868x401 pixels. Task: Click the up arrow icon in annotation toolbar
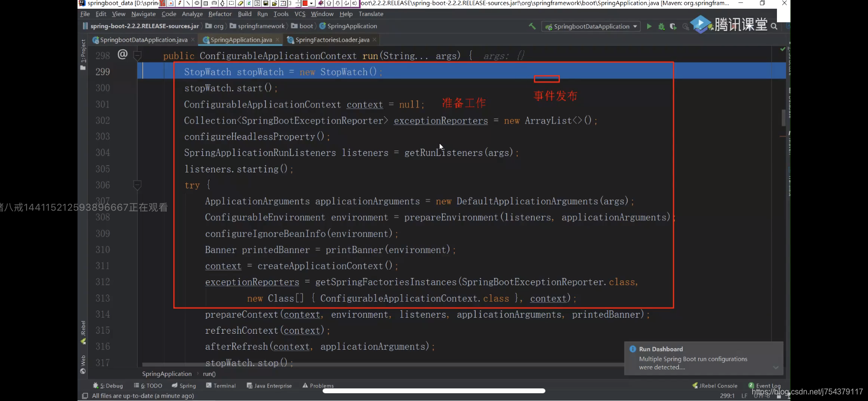[x=329, y=3]
